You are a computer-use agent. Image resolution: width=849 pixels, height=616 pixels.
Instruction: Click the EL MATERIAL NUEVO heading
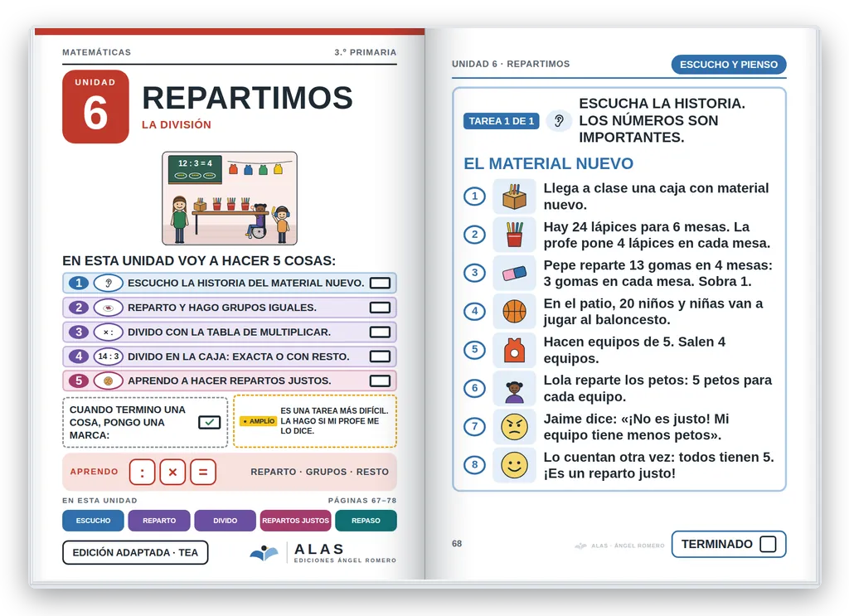549,163
